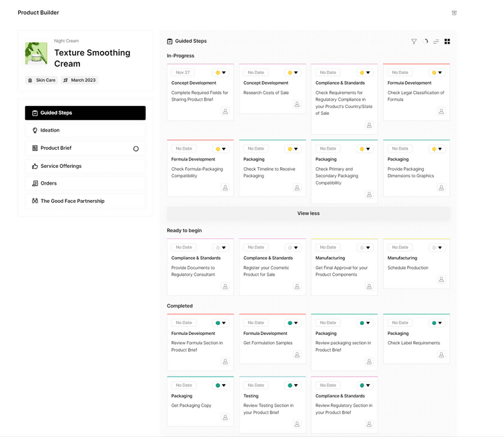Click the Guided Steps checklist icon in panel header
Viewport: 504px width, 437px height.
coord(170,42)
